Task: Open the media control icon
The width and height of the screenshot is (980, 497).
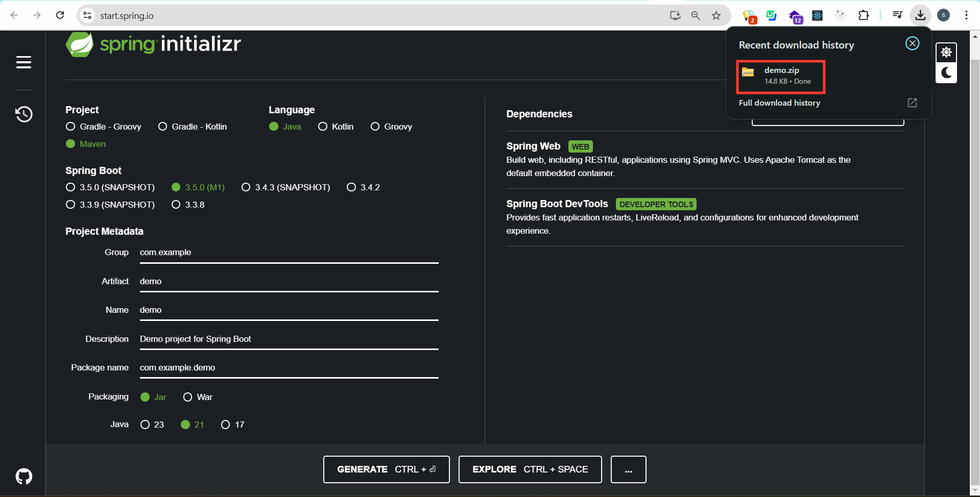Action: click(897, 15)
